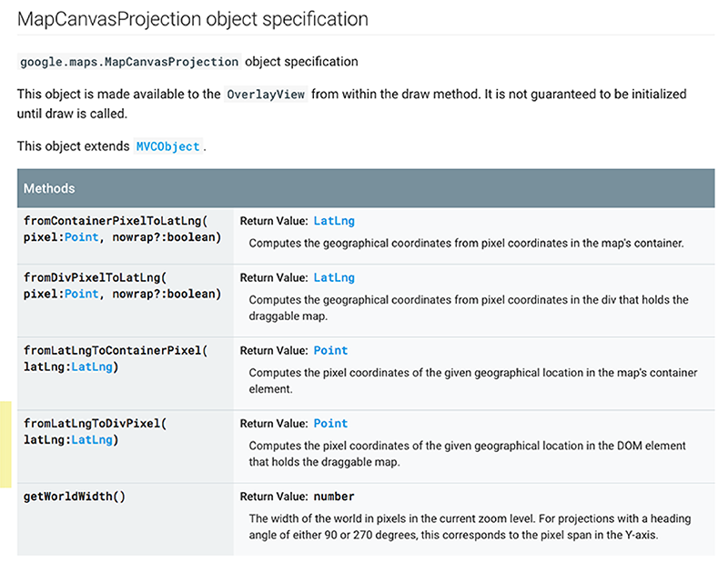The height and width of the screenshot is (572, 728).
Task: Open LatLng parameter link in fromLatLngToContainerPixel
Action: pyautogui.click(x=92, y=366)
